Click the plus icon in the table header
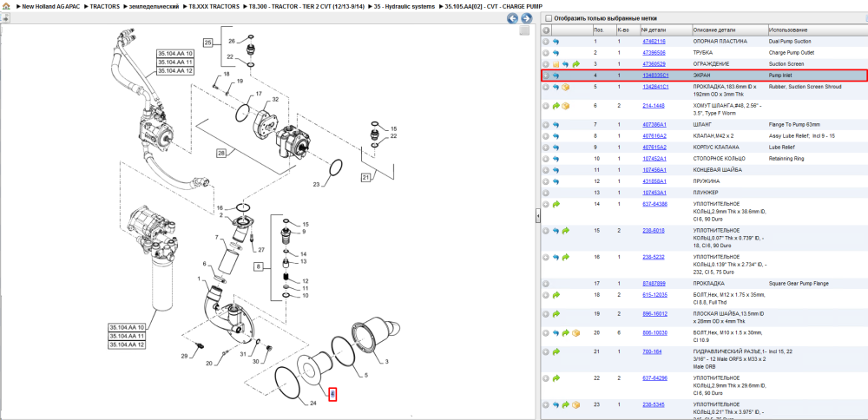The width and height of the screenshot is (868, 420). point(546,30)
